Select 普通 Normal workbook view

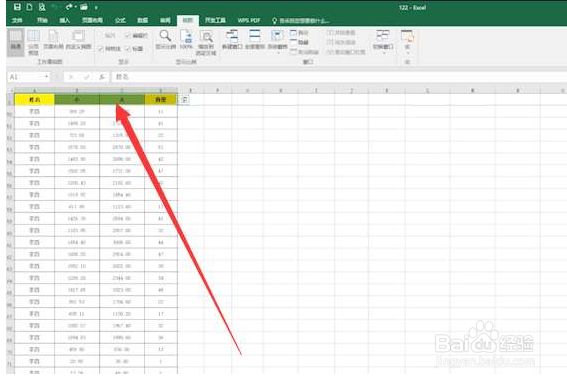point(16,42)
